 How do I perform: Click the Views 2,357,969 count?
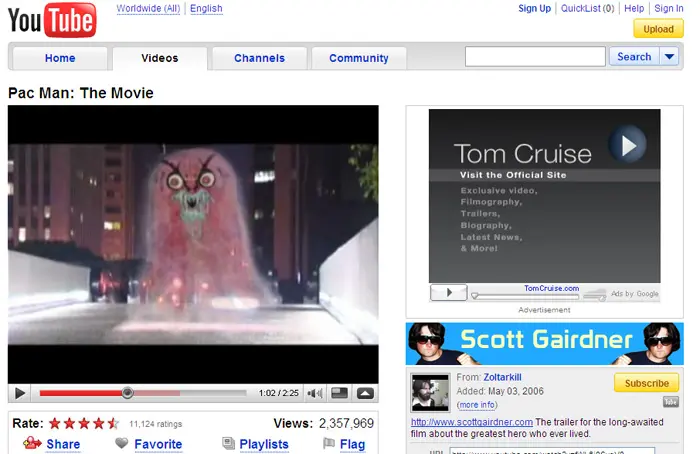pyautogui.click(x=324, y=423)
